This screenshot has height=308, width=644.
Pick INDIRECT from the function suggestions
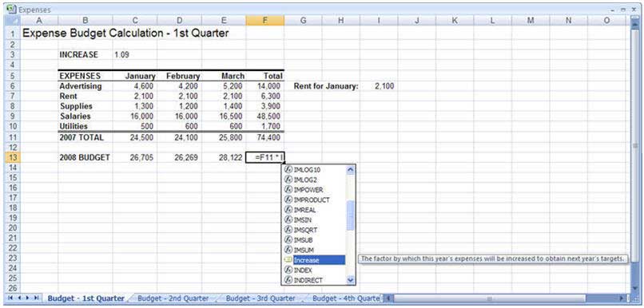(x=315, y=280)
